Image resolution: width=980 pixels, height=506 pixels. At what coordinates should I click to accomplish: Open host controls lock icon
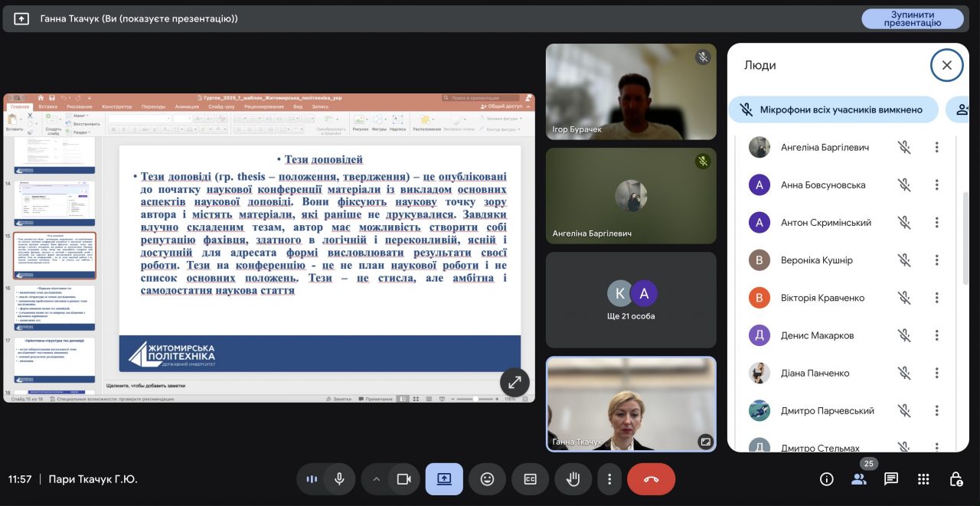955,479
